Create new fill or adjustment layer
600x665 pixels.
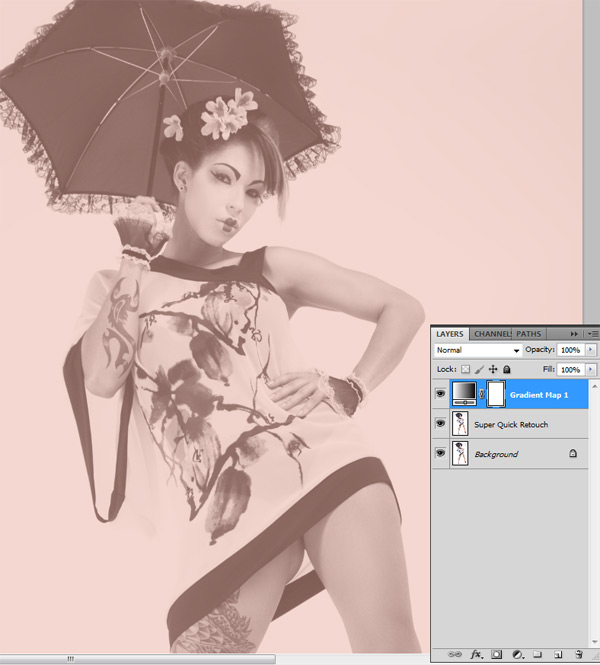click(517, 654)
